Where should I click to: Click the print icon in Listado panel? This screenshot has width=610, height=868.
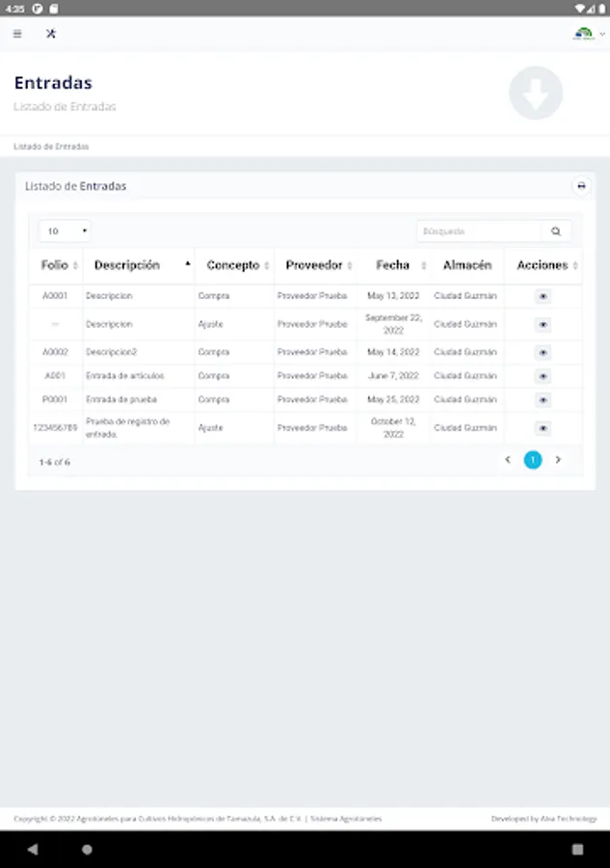580,185
